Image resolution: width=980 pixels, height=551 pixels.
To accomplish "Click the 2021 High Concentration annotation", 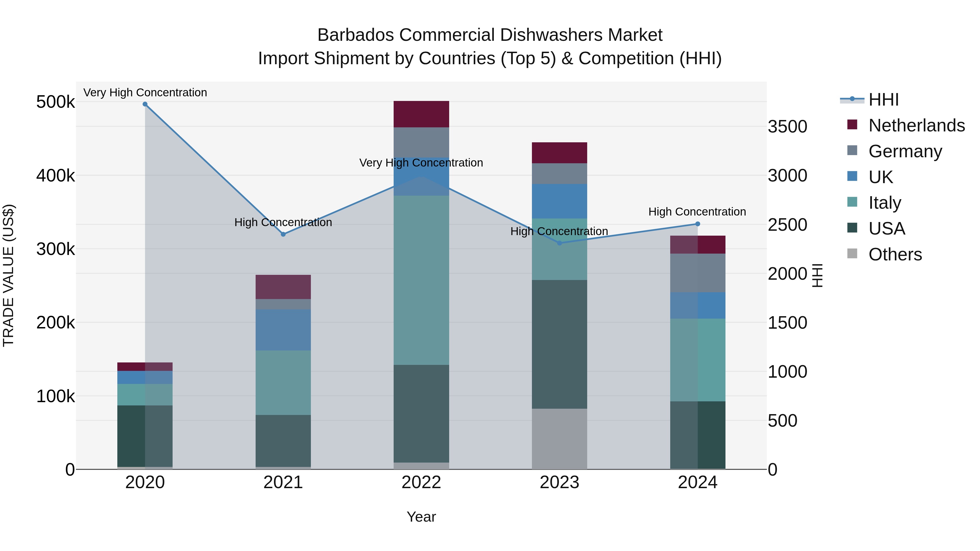I will (283, 223).
